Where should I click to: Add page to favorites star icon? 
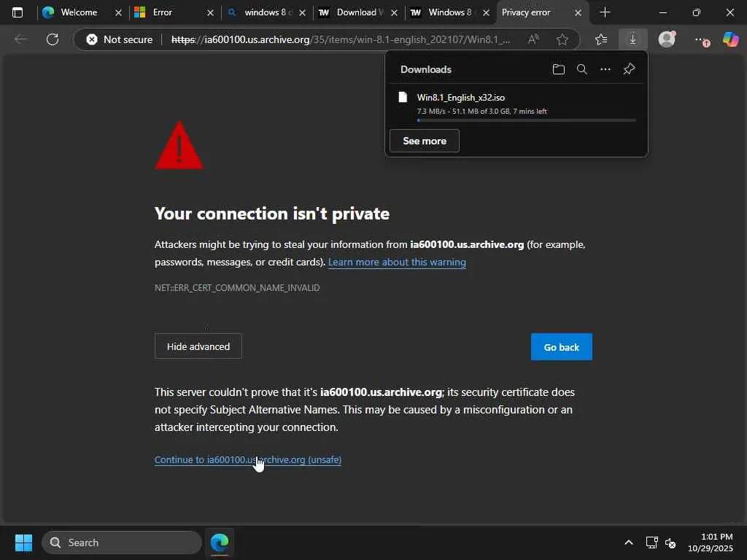point(562,39)
